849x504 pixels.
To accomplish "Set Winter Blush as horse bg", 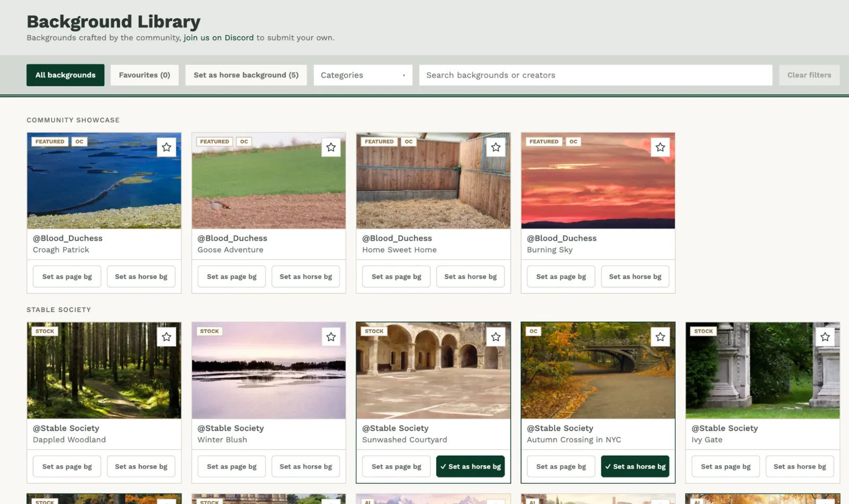I will 306,466.
